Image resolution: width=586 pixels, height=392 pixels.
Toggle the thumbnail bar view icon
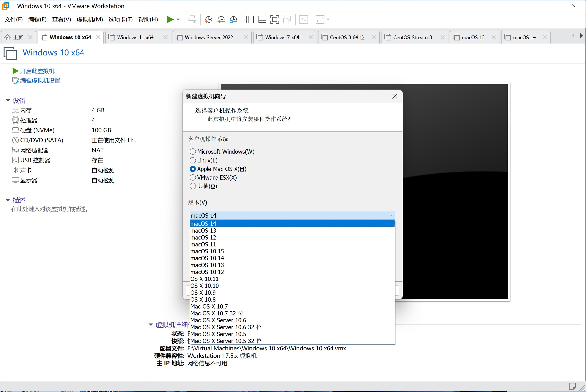pyautogui.click(x=262, y=19)
